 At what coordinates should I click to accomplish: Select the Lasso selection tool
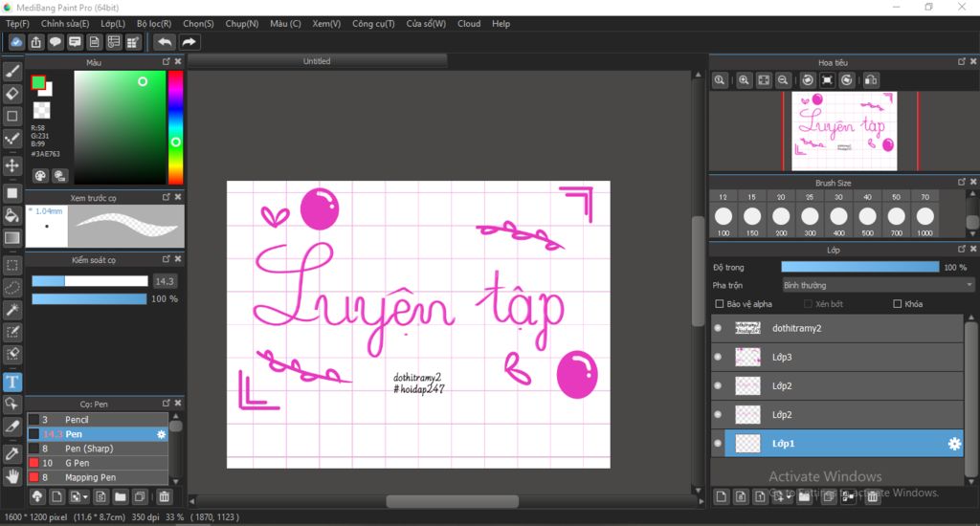click(x=11, y=288)
